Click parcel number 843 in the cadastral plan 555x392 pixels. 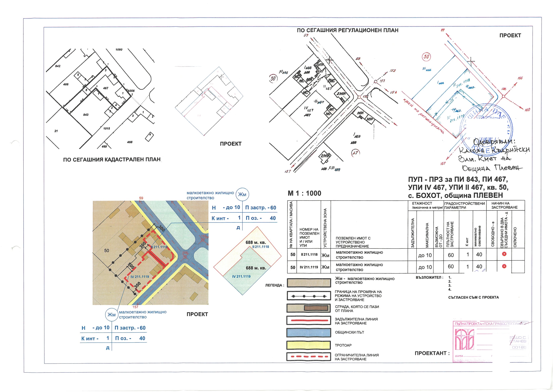pos(86,115)
